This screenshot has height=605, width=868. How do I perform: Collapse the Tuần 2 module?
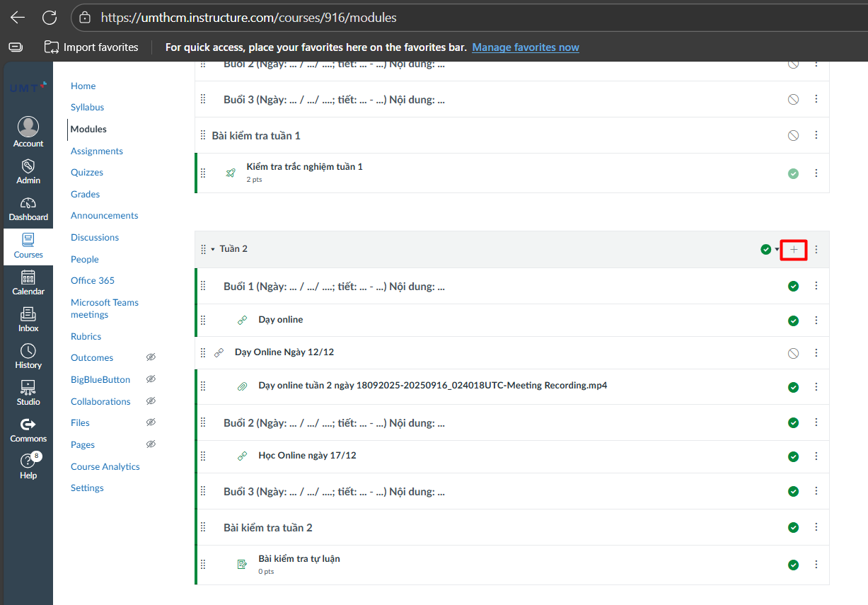coord(213,249)
